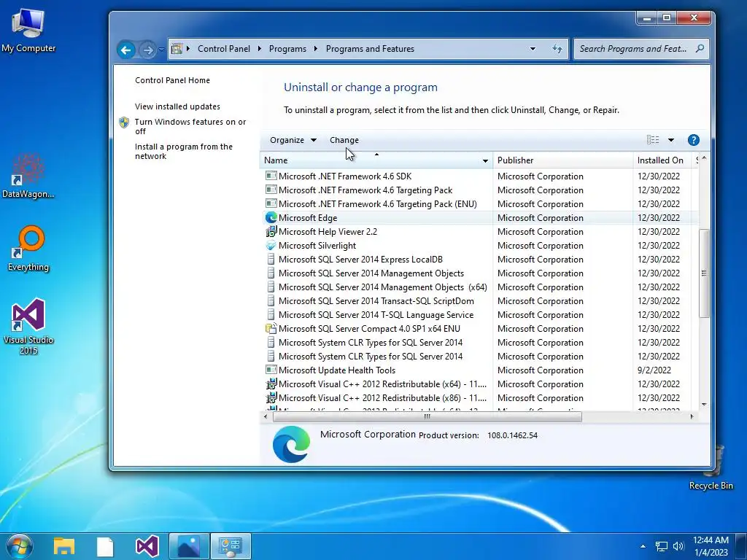Select Microsoft .NET Framework 4.6 Targeting Pack (ENU)
The image size is (747, 560).
point(480,204)
